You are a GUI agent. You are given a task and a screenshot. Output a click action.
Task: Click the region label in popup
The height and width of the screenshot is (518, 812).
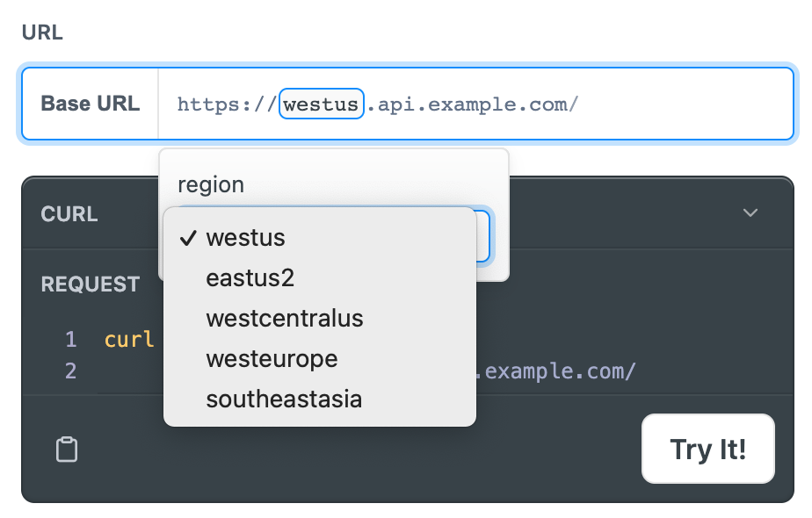(211, 185)
